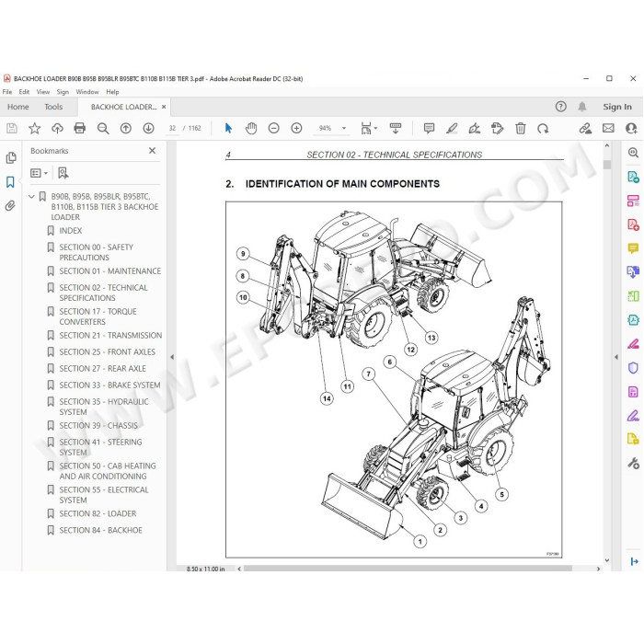Open the fit page options icon
Screen dimensions: 644x644
pyautogui.click(x=368, y=129)
